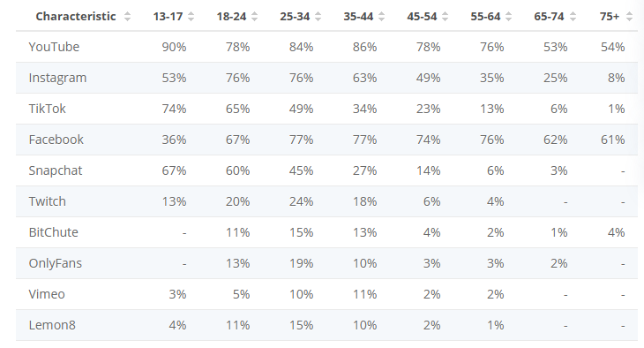The height and width of the screenshot is (348, 644).
Task: Click the Characteristic column header text
Action: point(76,17)
